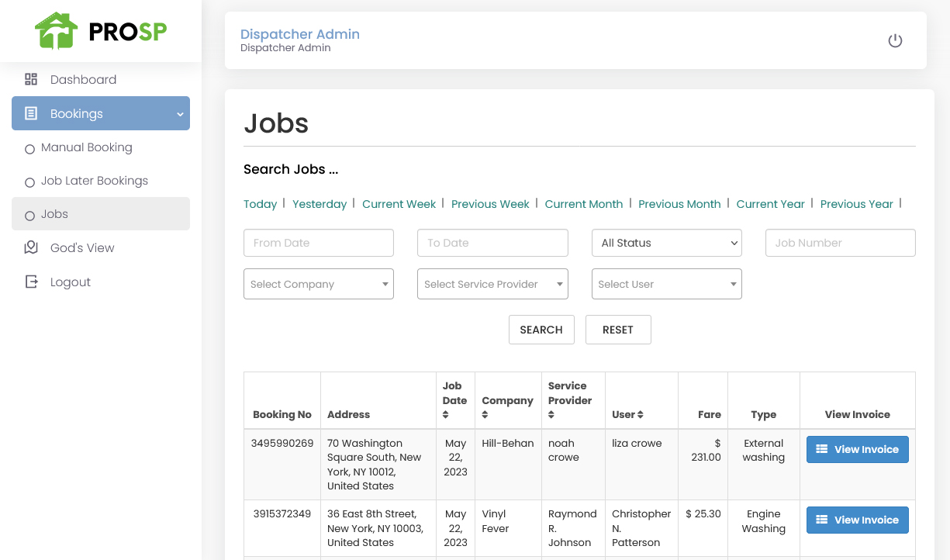Click company name Hill-Behan
This screenshot has height=560, width=950.
click(x=508, y=444)
